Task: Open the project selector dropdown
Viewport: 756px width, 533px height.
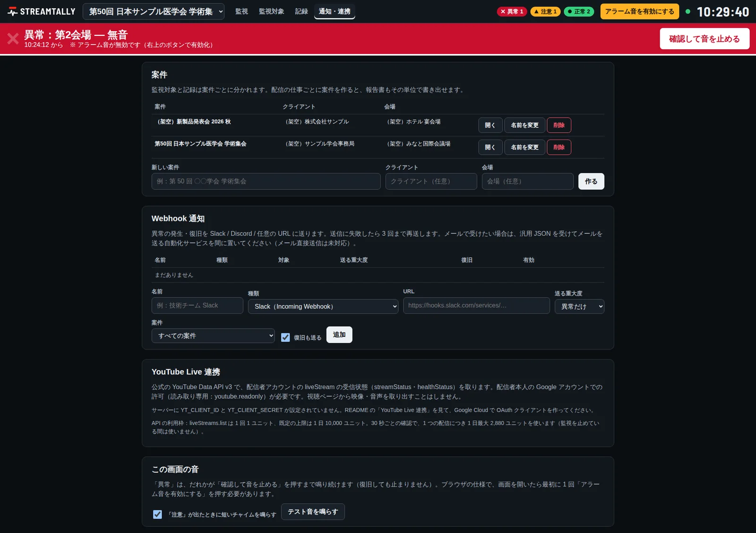Action: [154, 11]
